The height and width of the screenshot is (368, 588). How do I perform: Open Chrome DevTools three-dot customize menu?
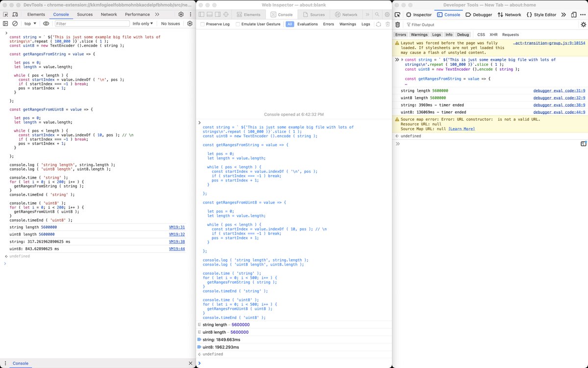point(190,15)
